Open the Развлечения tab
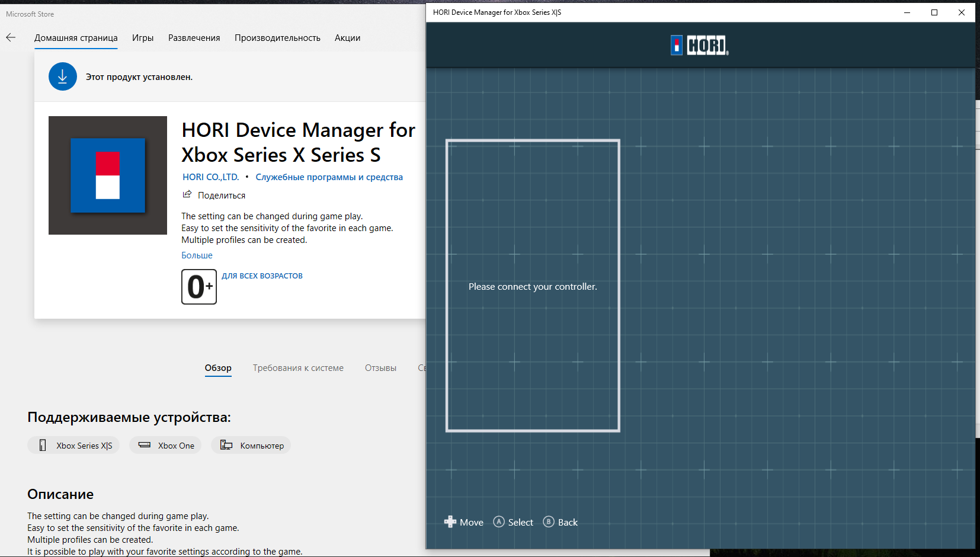 [194, 38]
